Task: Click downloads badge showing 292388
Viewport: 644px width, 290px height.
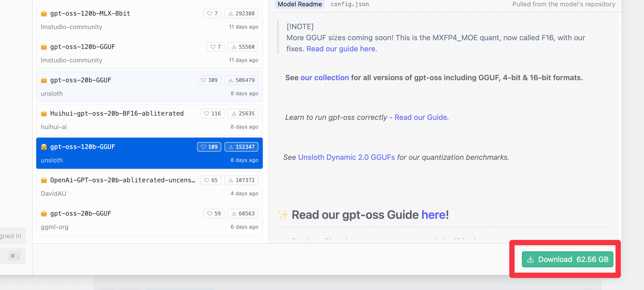Action: click(241, 13)
